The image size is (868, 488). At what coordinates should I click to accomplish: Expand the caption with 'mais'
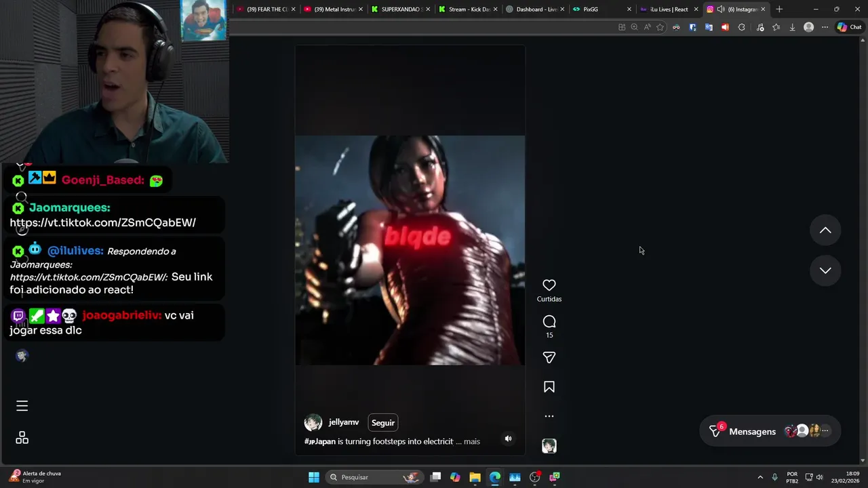472,441
